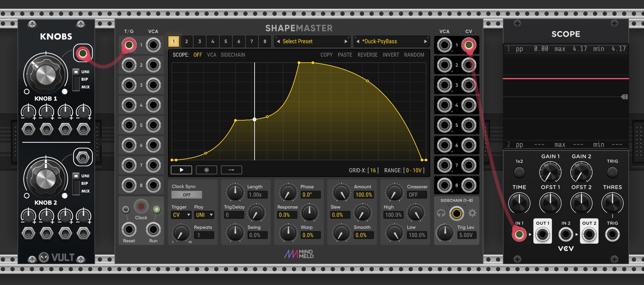Viewport: 644px width, 285px height.
Task: Click the large Knob 2 dial
Action: 46,179
